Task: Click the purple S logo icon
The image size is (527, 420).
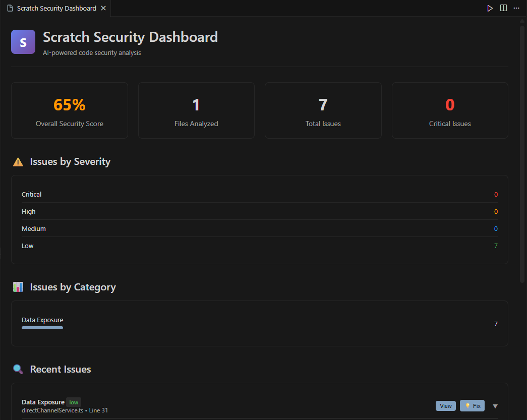Action: 23,42
